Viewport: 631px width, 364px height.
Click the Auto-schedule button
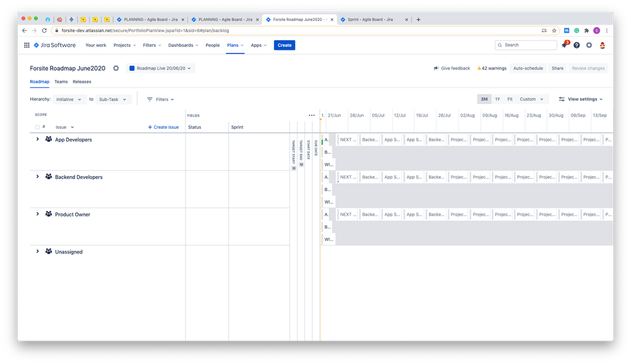[x=528, y=68]
